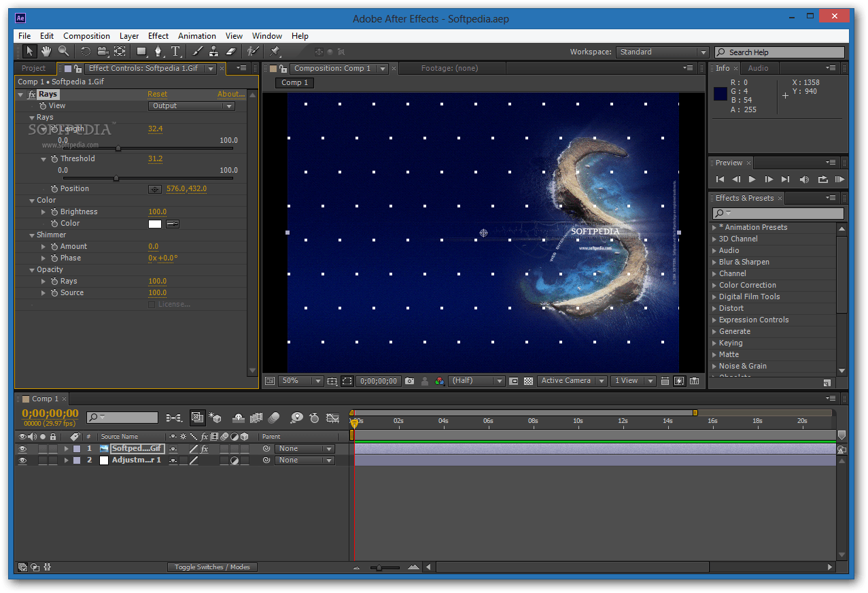This screenshot has height=593, width=868.
Task: Expand the Brightness property
Action: (x=44, y=212)
